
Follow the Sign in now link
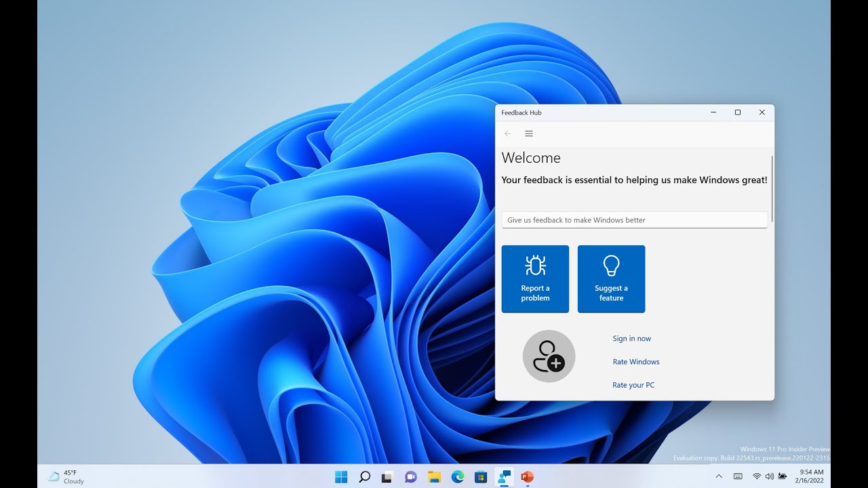pos(631,339)
